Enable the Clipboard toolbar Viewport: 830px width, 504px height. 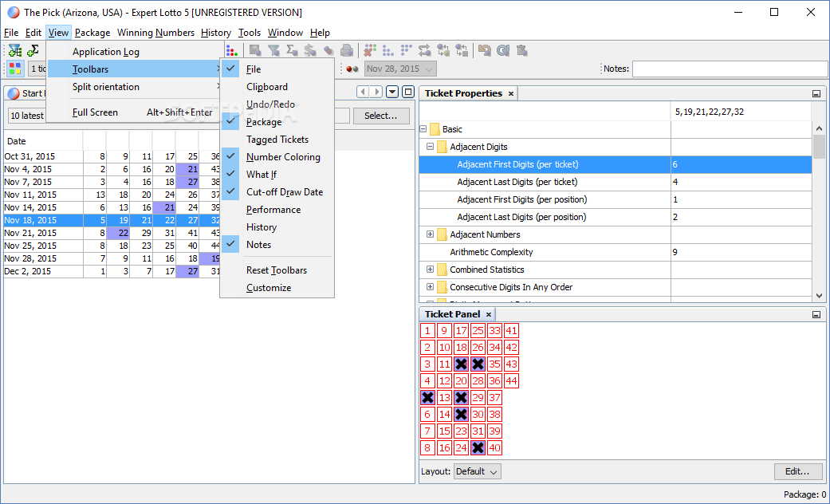(x=277, y=87)
